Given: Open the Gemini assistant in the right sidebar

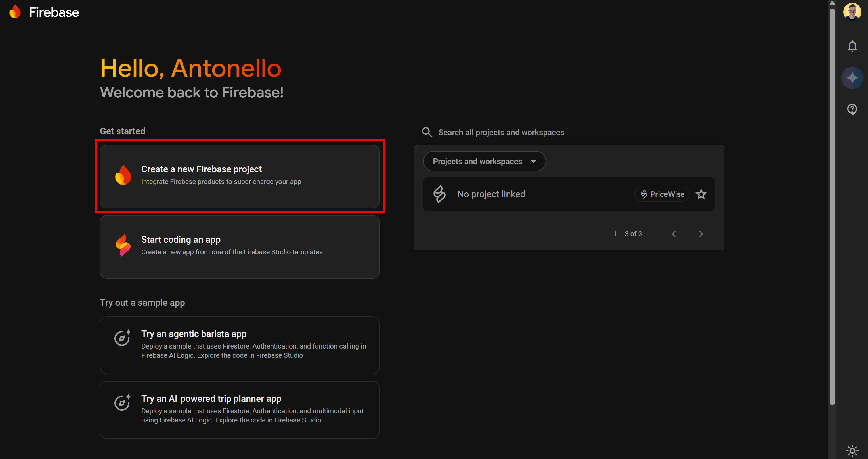Looking at the screenshot, I should click(x=852, y=77).
